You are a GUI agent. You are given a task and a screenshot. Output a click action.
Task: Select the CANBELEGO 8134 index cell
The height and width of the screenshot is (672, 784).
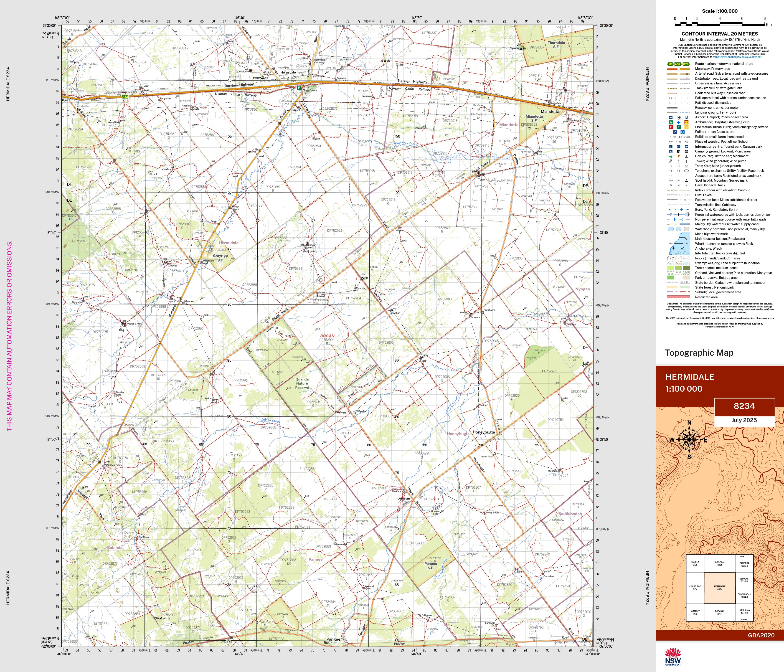[x=695, y=588]
